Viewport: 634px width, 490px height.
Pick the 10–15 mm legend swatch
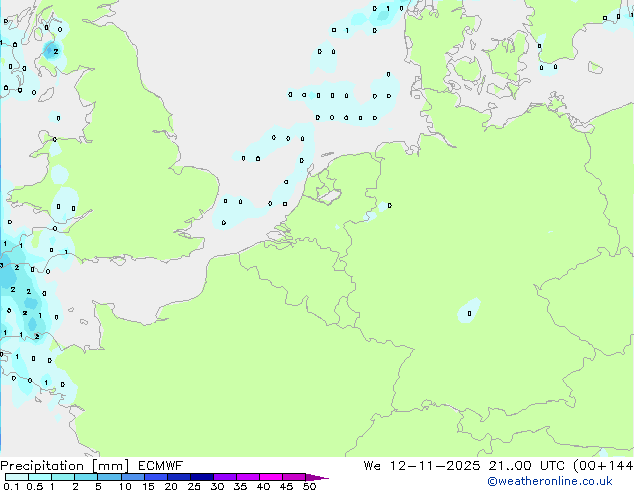(x=133, y=477)
